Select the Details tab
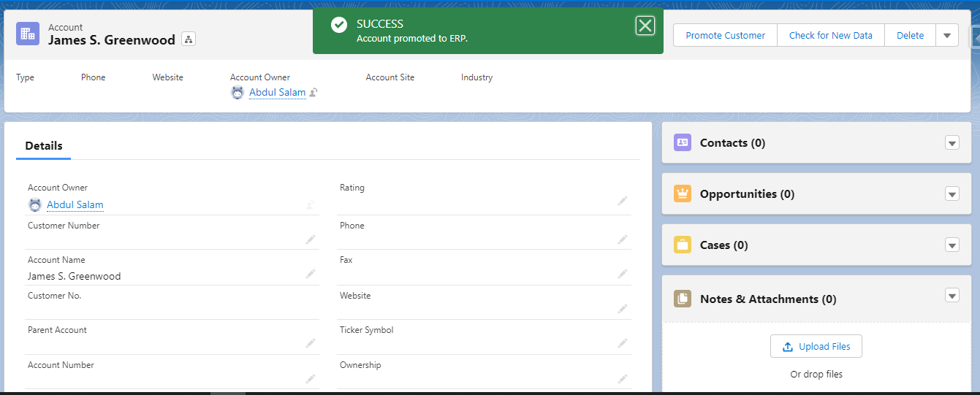Screen dimensions: 980x395 tap(44, 146)
